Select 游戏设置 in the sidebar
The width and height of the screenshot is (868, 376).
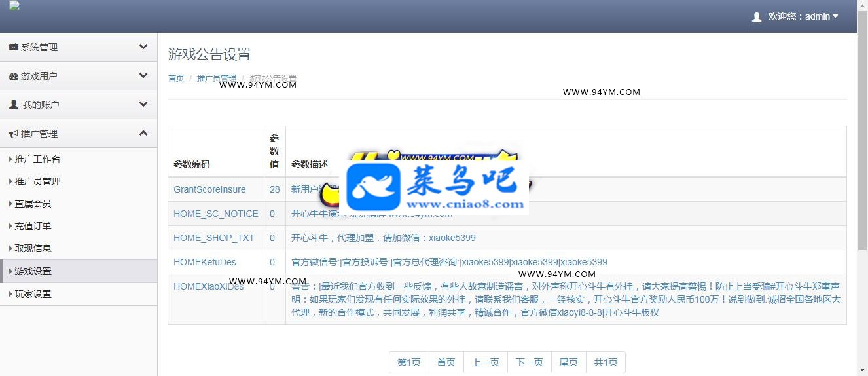79,271
